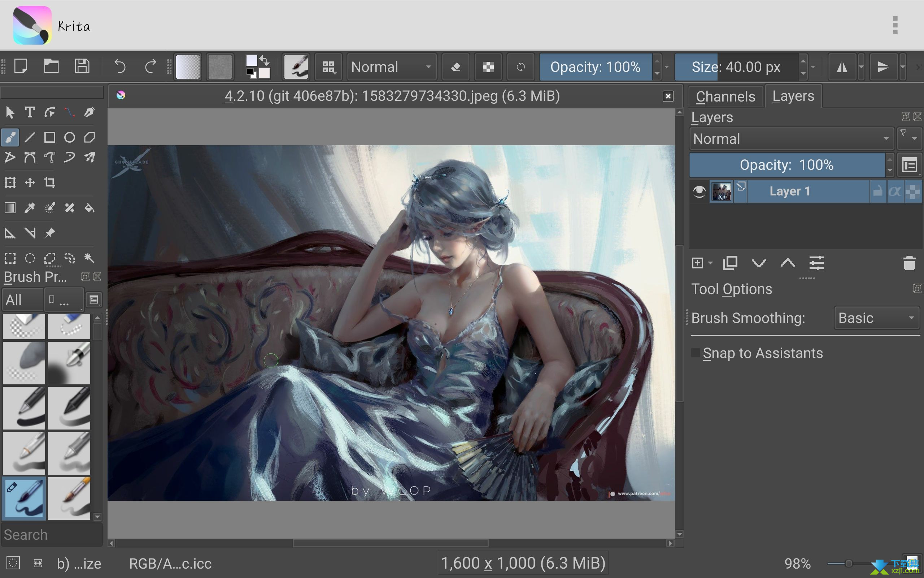Viewport: 924px width, 578px height.
Task: Toggle the lock on Layer 1
Action: tap(877, 191)
